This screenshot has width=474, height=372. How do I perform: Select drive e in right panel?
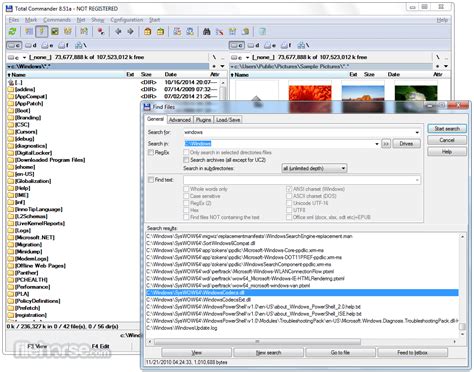270,45
